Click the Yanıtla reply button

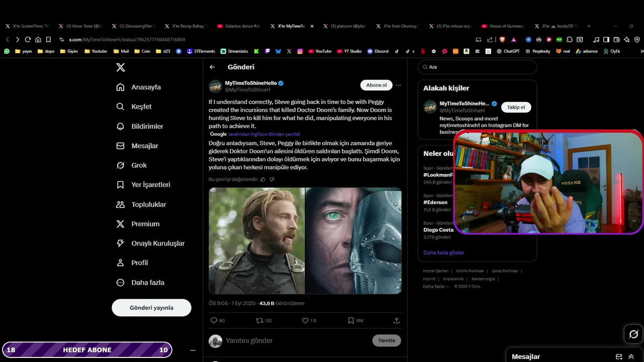point(386,340)
